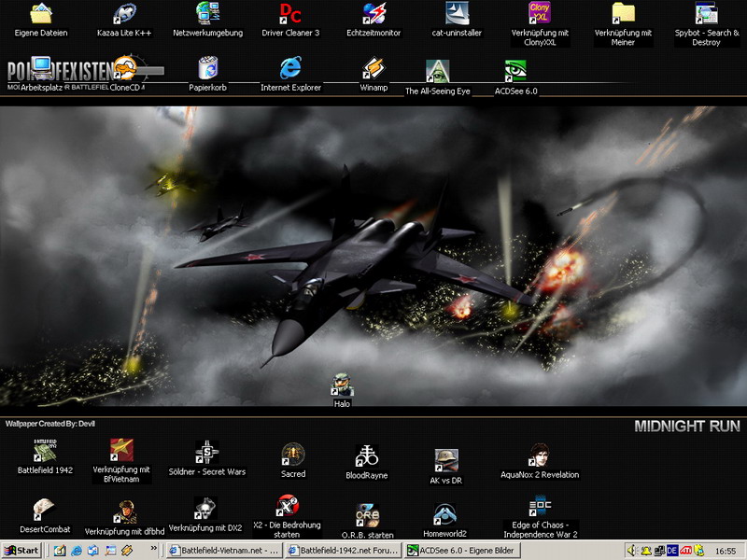Launch Internet Explorer desktop icon
The image size is (747, 560).
click(290, 69)
